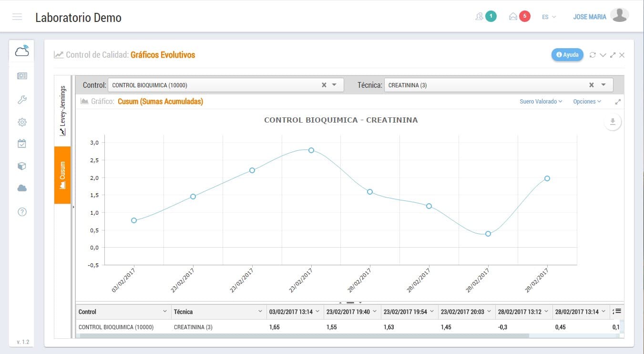The image size is (644, 354).
Task: Select the -0,3 value cell
Action: (524, 327)
